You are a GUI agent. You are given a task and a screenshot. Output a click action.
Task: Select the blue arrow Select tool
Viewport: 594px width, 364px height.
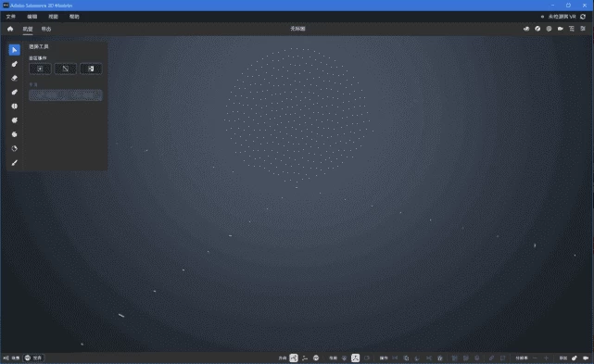[15, 50]
